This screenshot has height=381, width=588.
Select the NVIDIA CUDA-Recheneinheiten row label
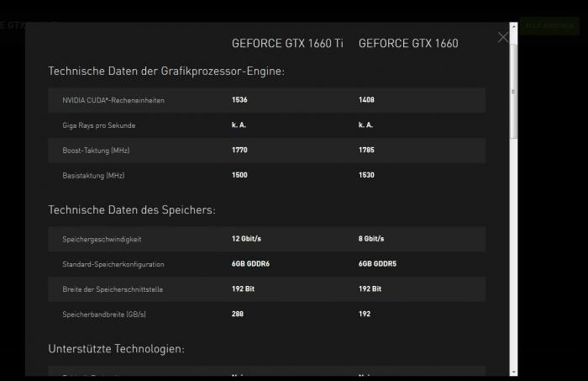pyautogui.click(x=113, y=100)
